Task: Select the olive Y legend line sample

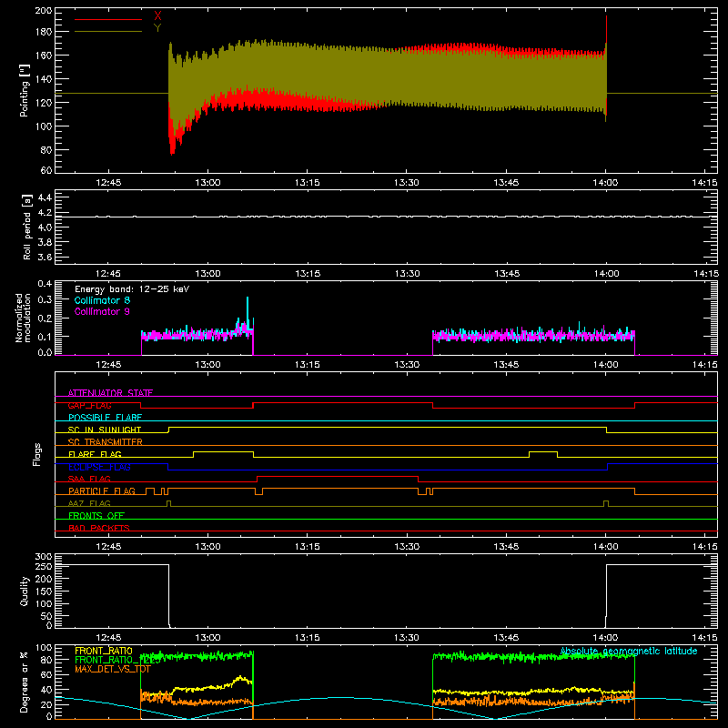Action: coord(108,32)
